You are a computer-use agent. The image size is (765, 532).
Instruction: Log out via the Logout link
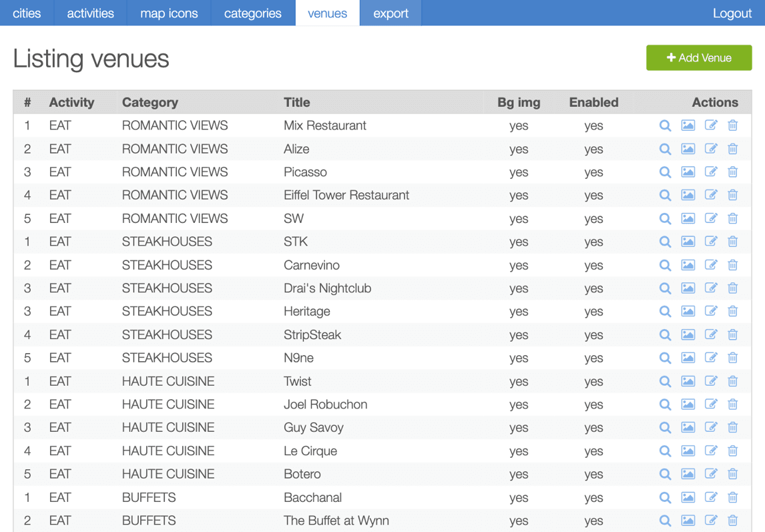[732, 13]
